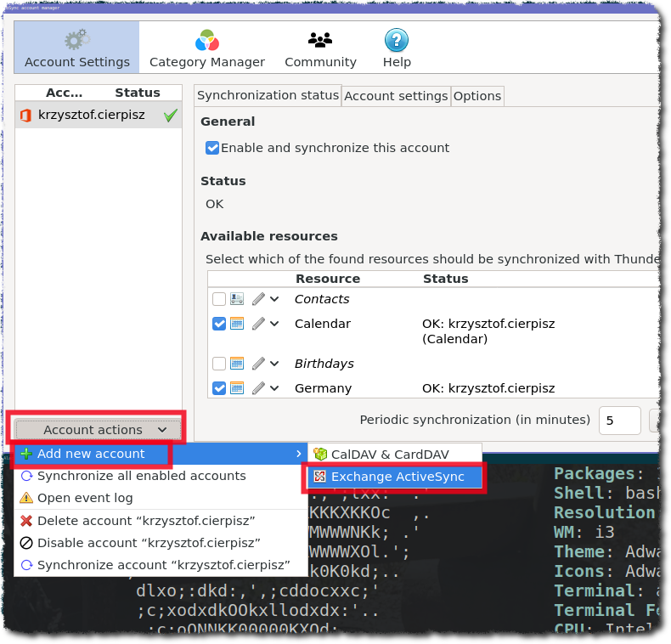
Task: Switch to Options tab
Action: click(x=477, y=96)
